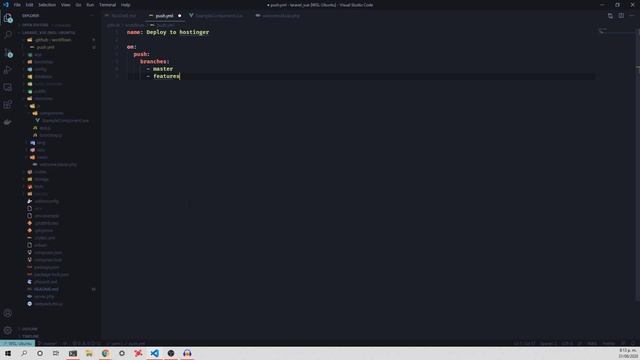Switch to the push.yml editor tab
This screenshot has height=360, width=640.
164,16
